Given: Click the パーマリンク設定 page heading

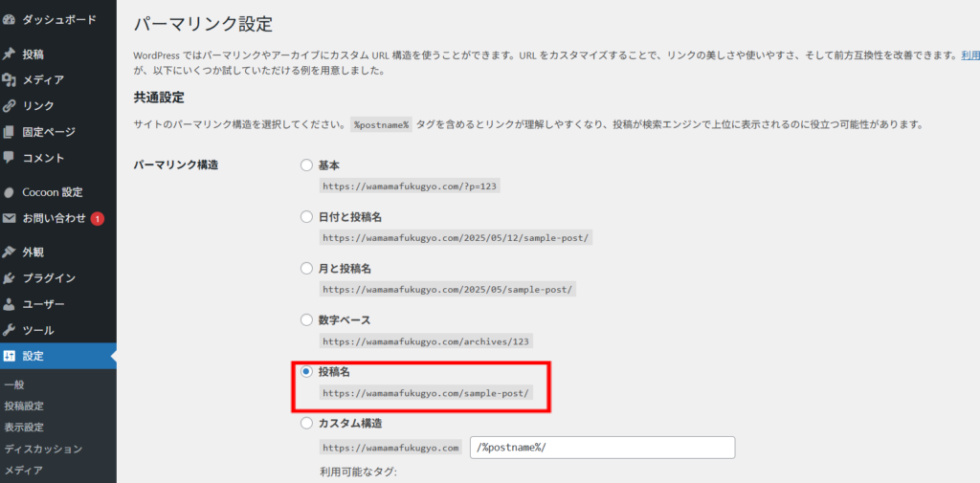Looking at the screenshot, I should pyautogui.click(x=203, y=24).
